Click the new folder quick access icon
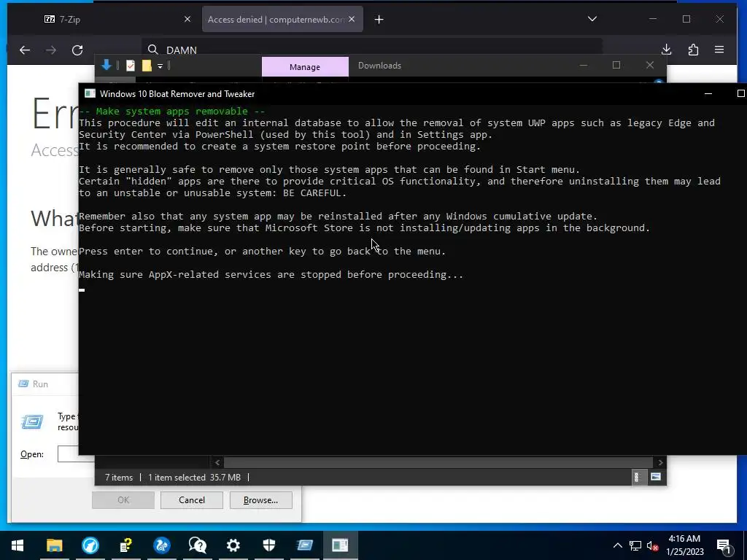 pos(147,66)
